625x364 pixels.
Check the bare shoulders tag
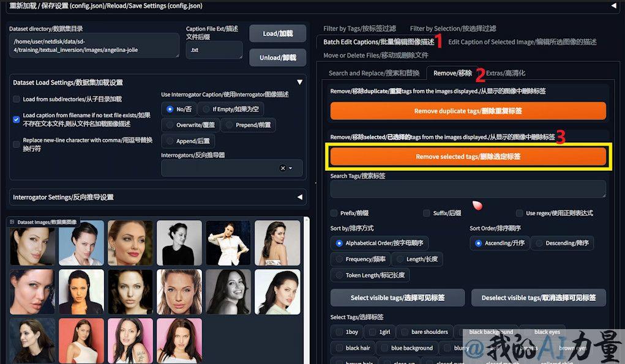405,332
